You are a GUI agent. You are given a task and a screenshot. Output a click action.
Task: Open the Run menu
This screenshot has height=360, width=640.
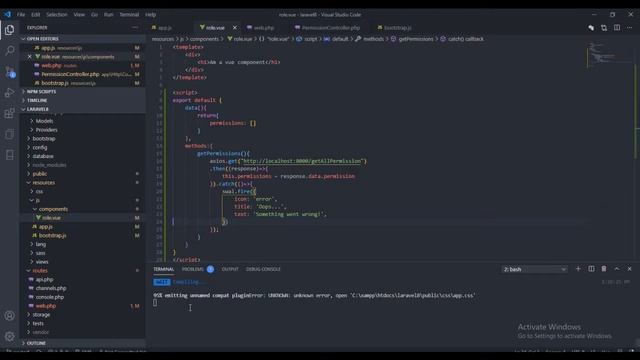tap(109, 14)
